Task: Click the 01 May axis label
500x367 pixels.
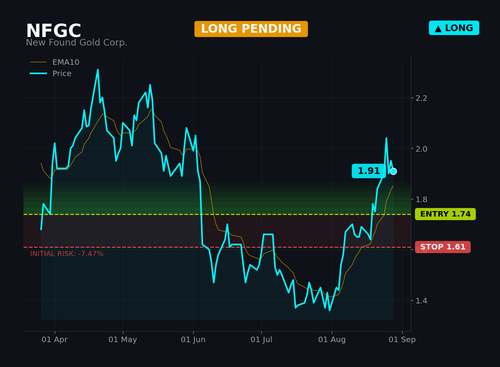Action: [123, 340]
